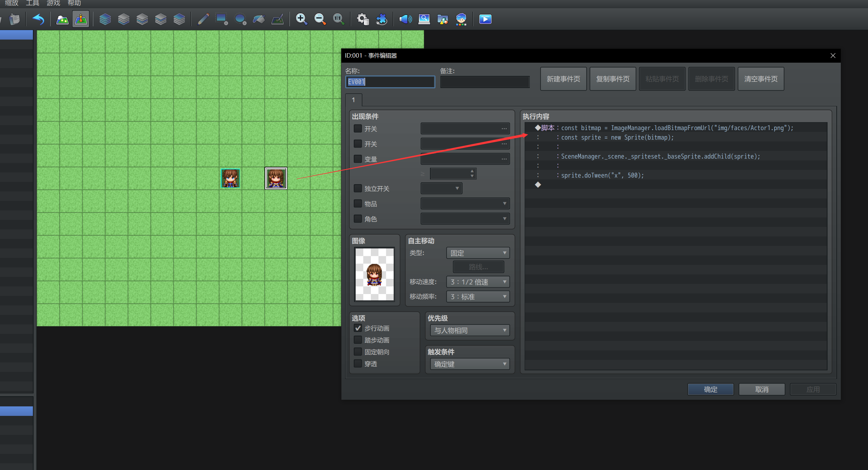Uncheck the 步行动画 option
The image size is (868, 470).
(358, 328)
